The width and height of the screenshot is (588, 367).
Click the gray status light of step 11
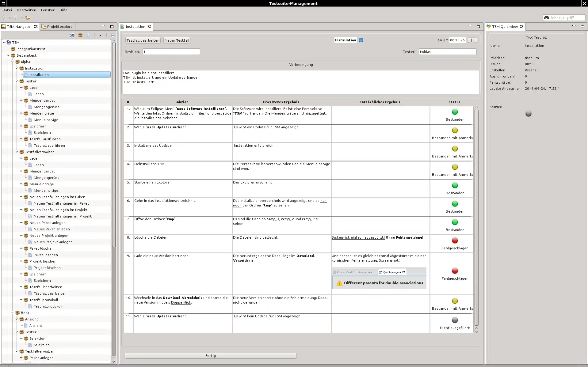tap(455, 320)
